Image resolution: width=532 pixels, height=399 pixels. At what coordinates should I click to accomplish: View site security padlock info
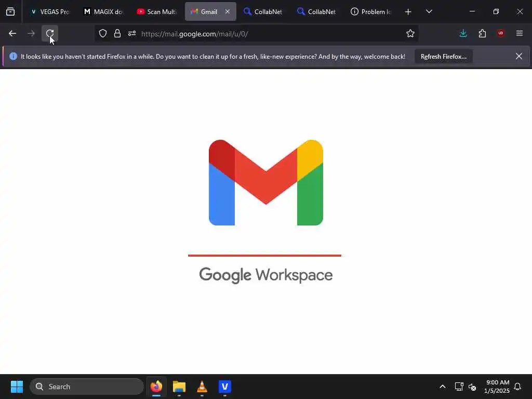click(x=117, y=34)
